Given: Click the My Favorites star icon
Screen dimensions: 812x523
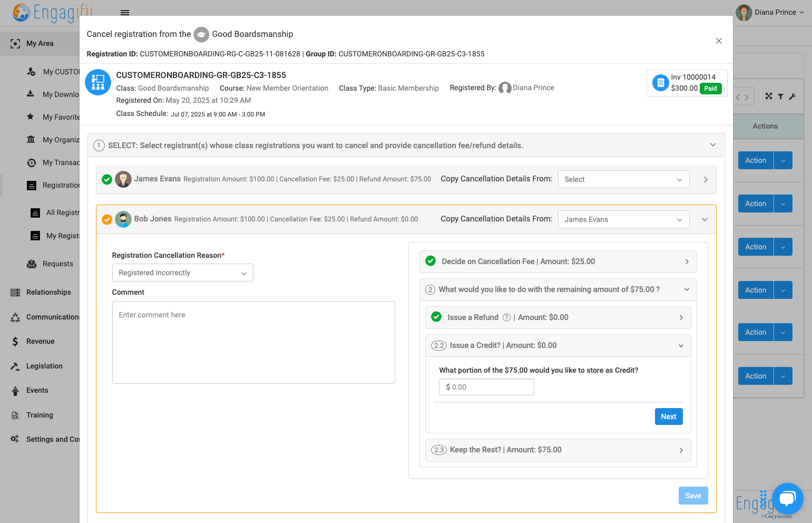Looking at the screenshot, I should [x=31, y=117].
